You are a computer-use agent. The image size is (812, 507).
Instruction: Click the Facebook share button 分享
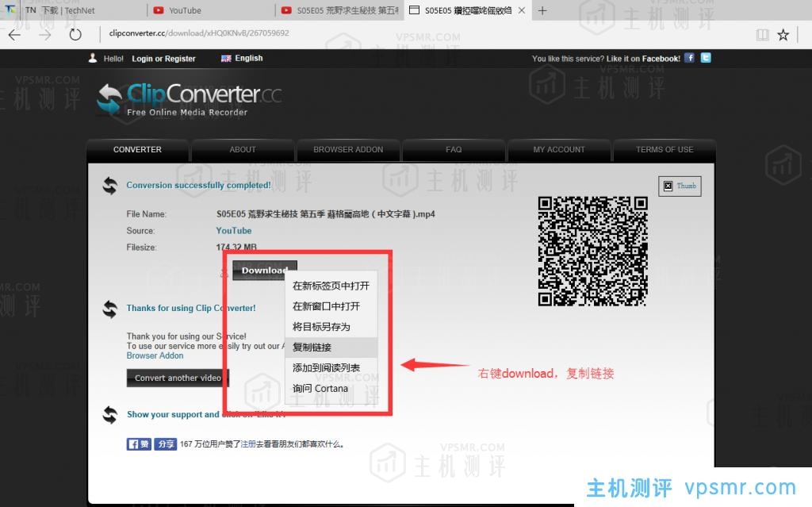pos(165,444)
